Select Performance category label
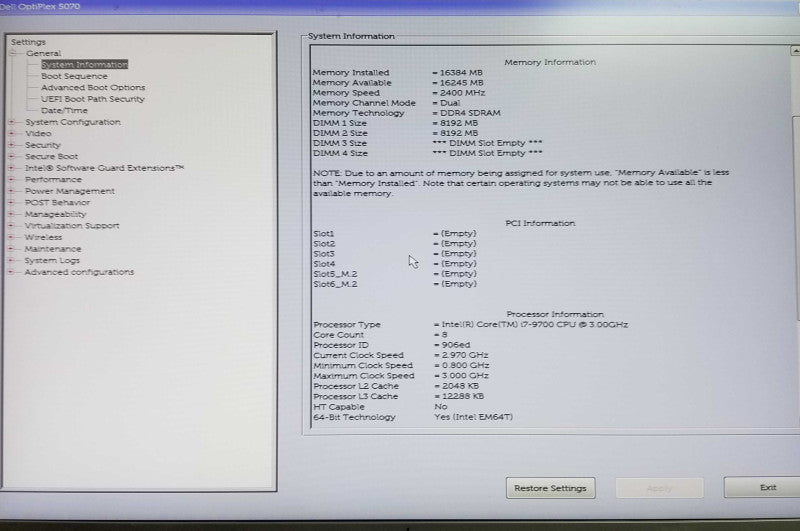Image resolution: width=800 pixels, height=531 pixels. click(53, 180)
